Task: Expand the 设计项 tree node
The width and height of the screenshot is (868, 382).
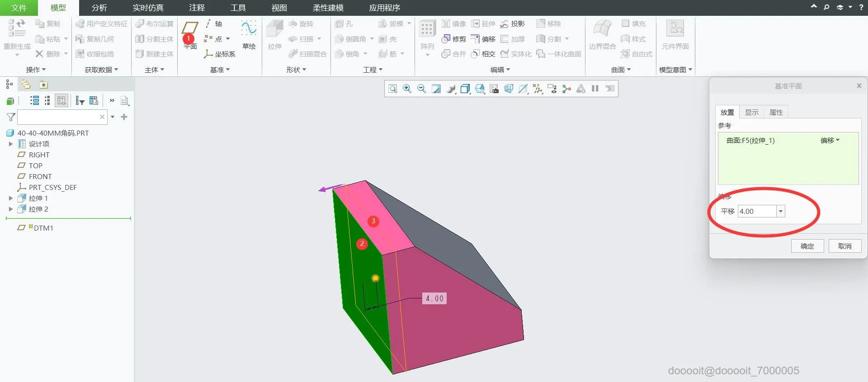Action: pyautogui.click(x=10, y=144)
